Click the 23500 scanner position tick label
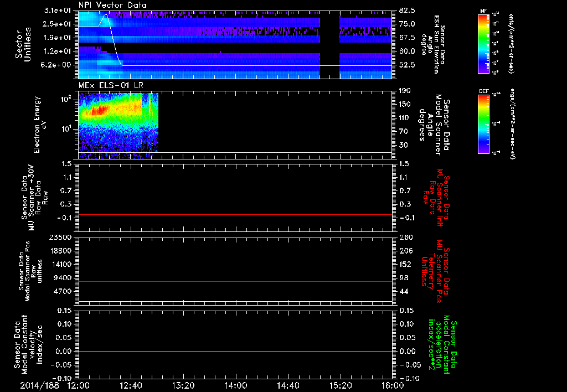The image size is (567, 392). [60, 237]
